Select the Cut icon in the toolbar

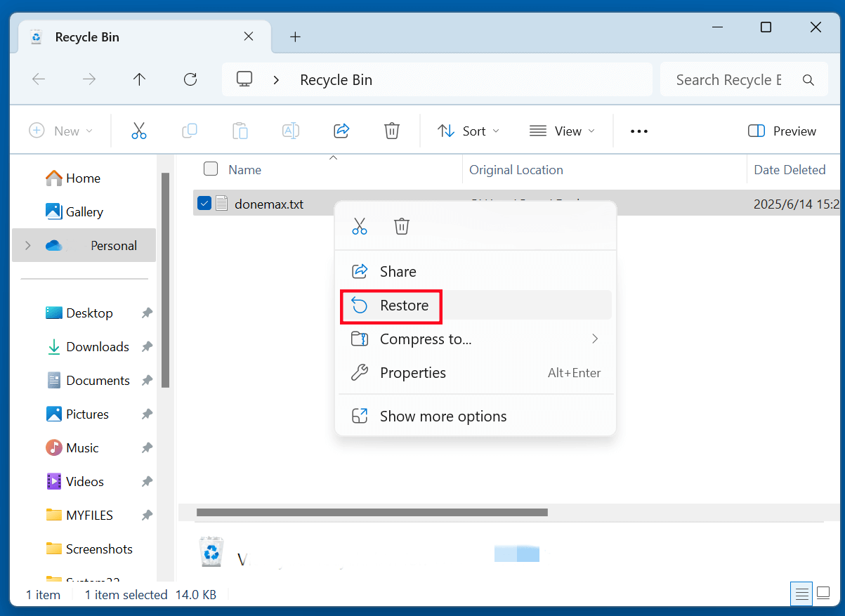138,131
